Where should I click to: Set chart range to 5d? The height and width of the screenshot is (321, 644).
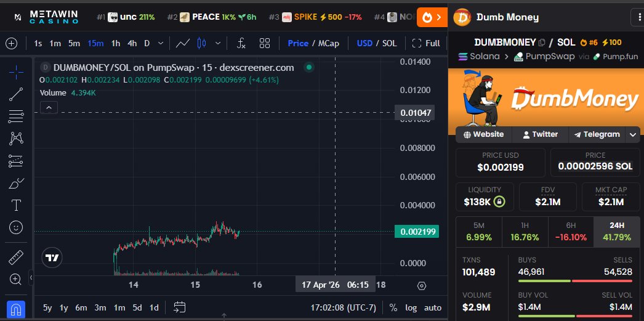coord(137,307)
